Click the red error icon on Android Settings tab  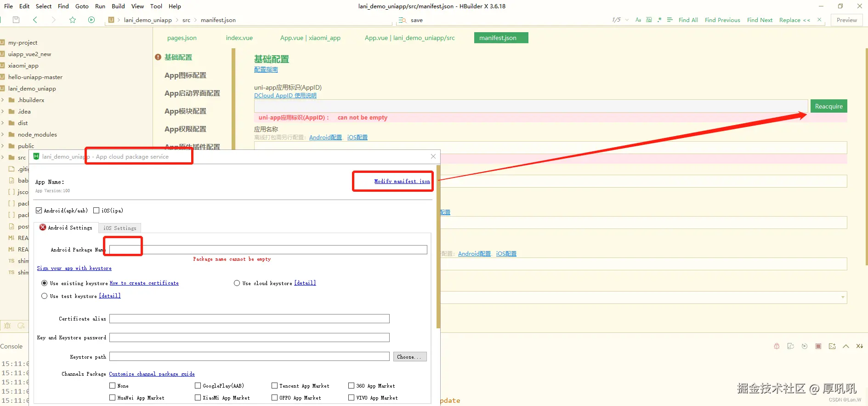point(43,227)
